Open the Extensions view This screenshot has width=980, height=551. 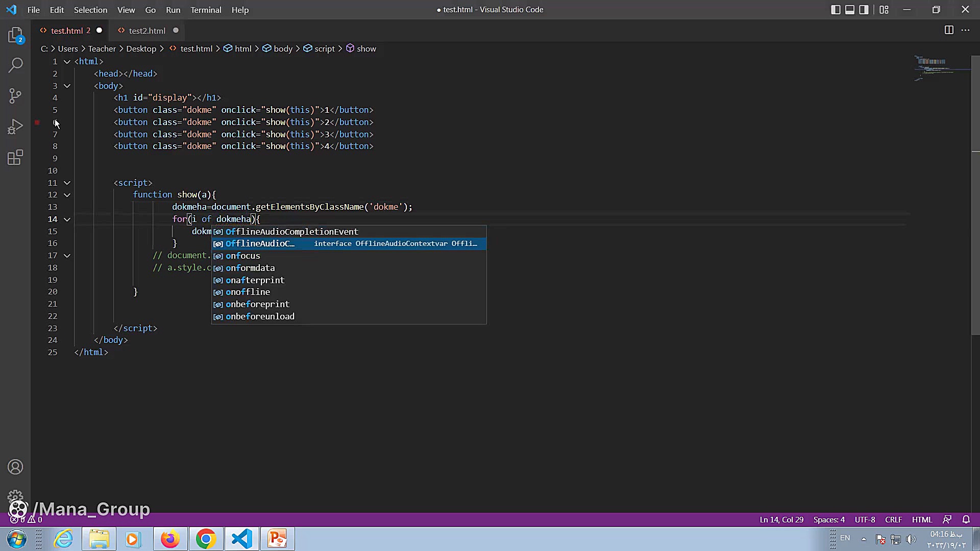tap(15, 157)
